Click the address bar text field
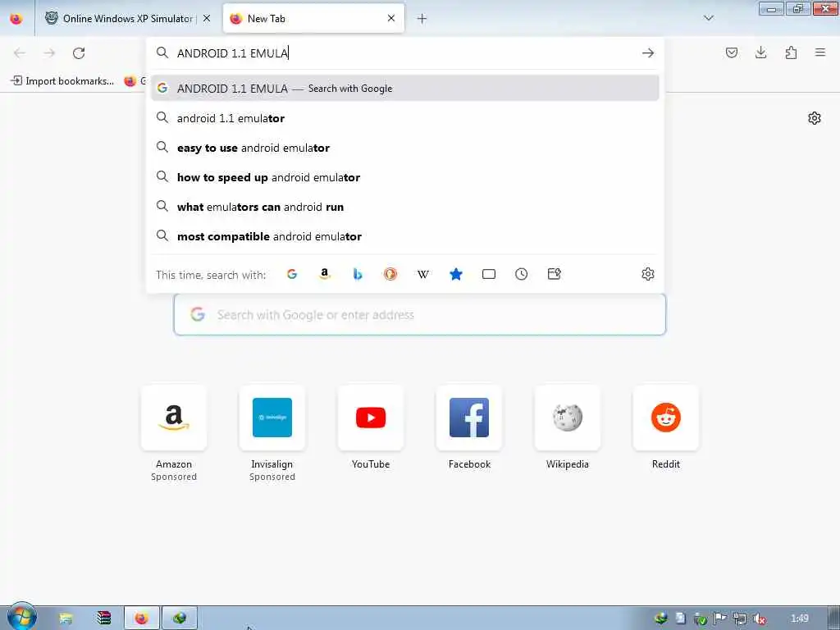Viewport: 840px width, 630px height. 404,53
